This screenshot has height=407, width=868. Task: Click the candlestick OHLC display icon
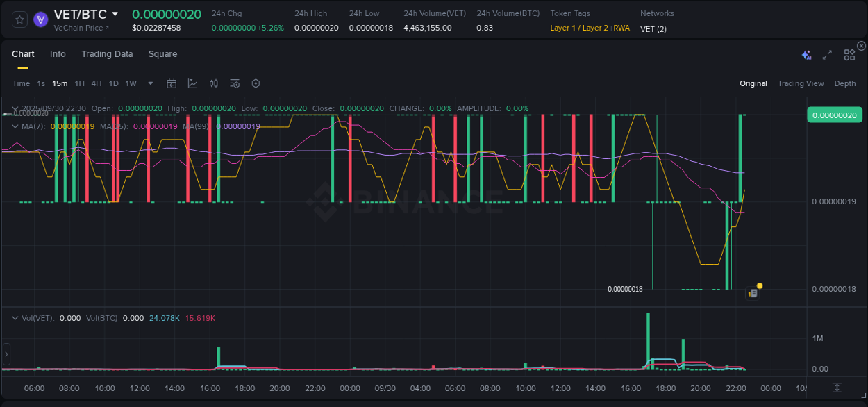[x=214, y=83]
